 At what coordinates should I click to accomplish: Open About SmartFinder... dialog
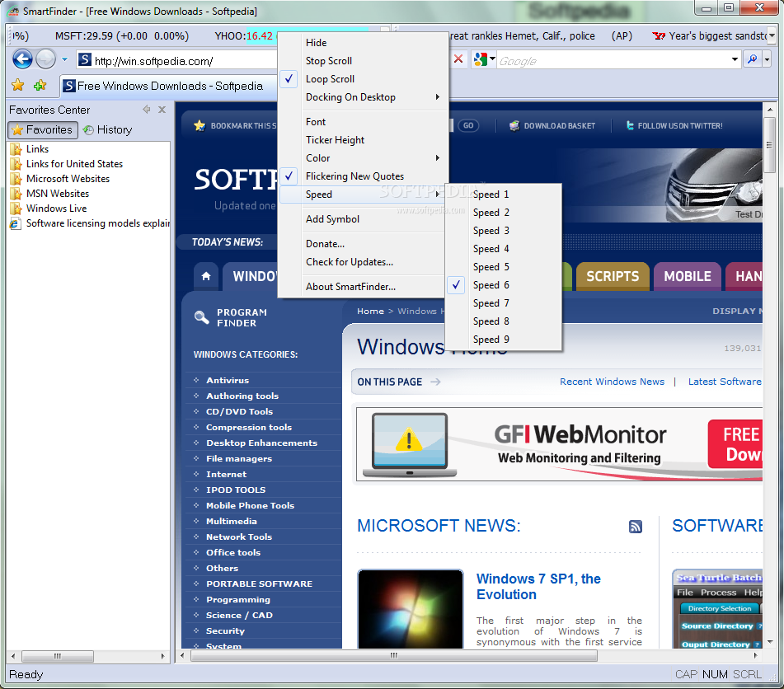coord(364,287)
